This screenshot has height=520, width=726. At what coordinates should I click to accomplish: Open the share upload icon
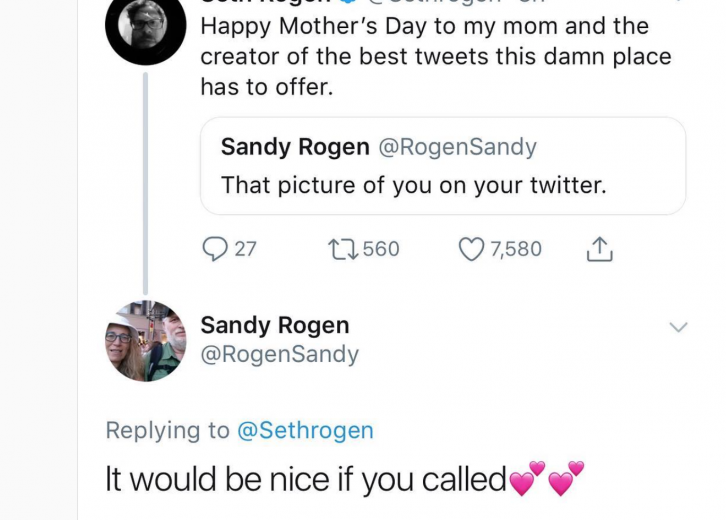pos(600,249)
